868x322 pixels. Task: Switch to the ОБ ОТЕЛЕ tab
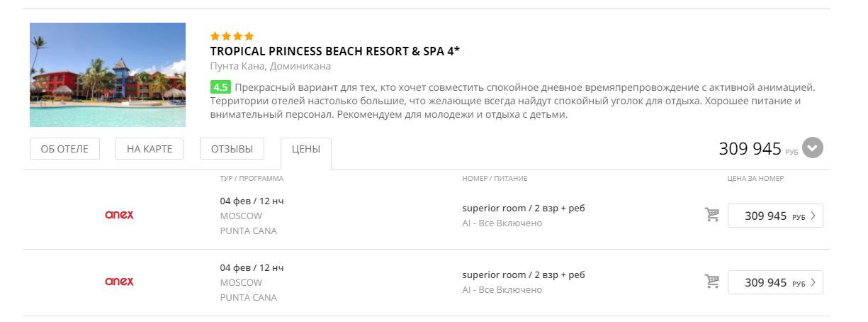(x=64, y=149)
